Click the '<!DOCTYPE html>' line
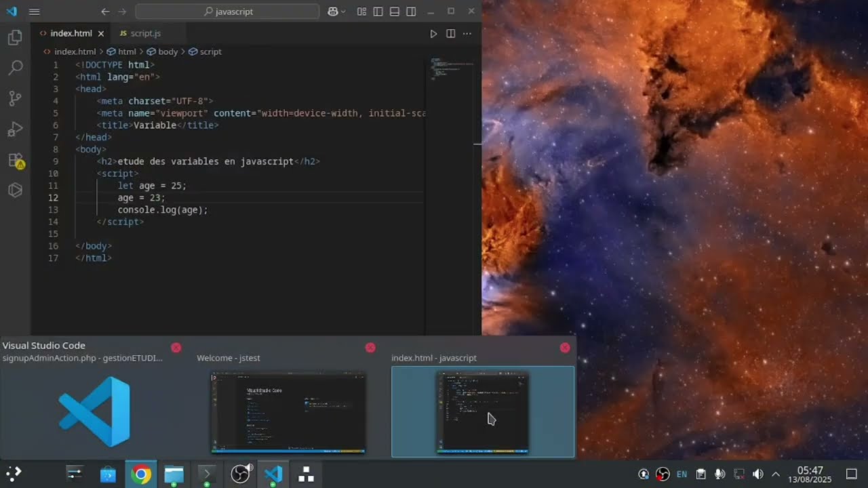The width and height of the screenshot is (868, 488). click(x=115, y=65)
